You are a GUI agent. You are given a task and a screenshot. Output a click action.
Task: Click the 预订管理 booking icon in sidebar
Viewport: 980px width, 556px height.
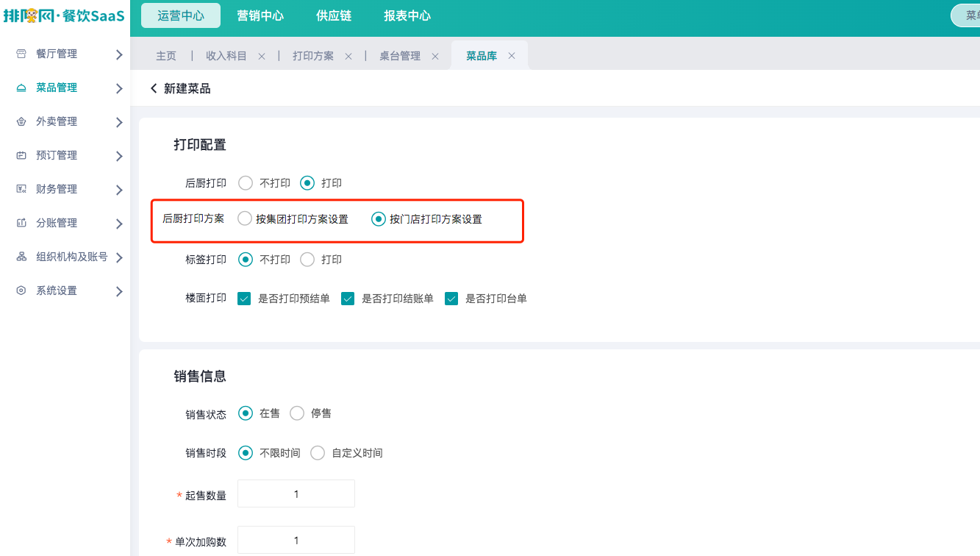(x=21, y=155)
